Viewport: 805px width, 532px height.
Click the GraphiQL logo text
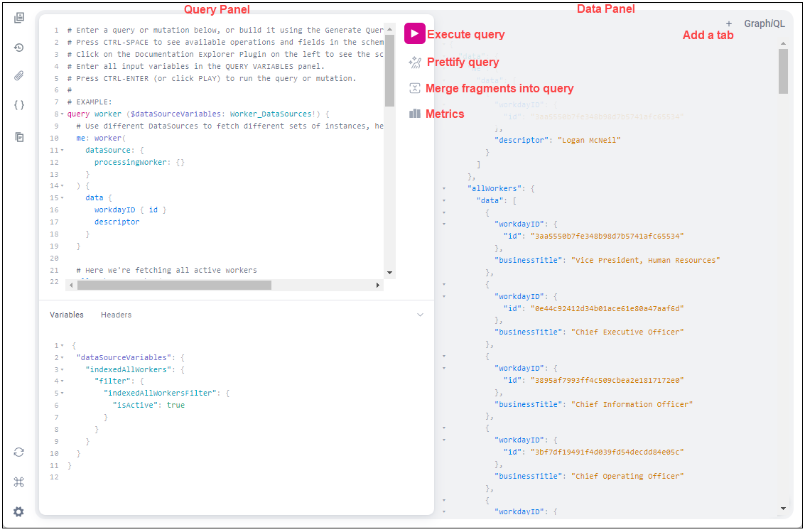765,23
